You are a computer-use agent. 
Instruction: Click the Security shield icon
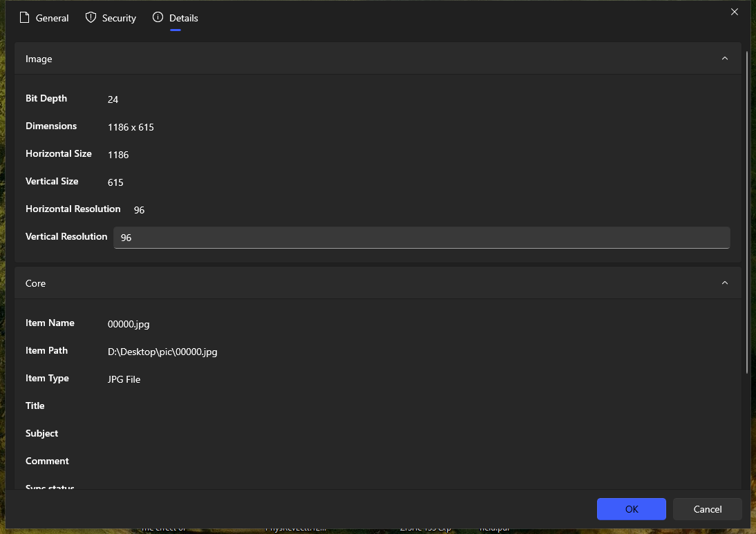point(91,18)
